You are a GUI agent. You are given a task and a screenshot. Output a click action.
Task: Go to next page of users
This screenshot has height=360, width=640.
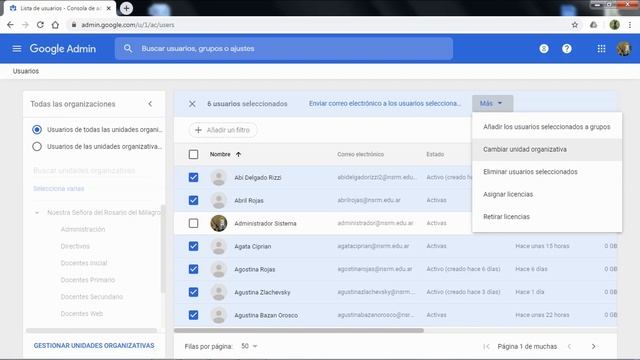tap(593, 346)
